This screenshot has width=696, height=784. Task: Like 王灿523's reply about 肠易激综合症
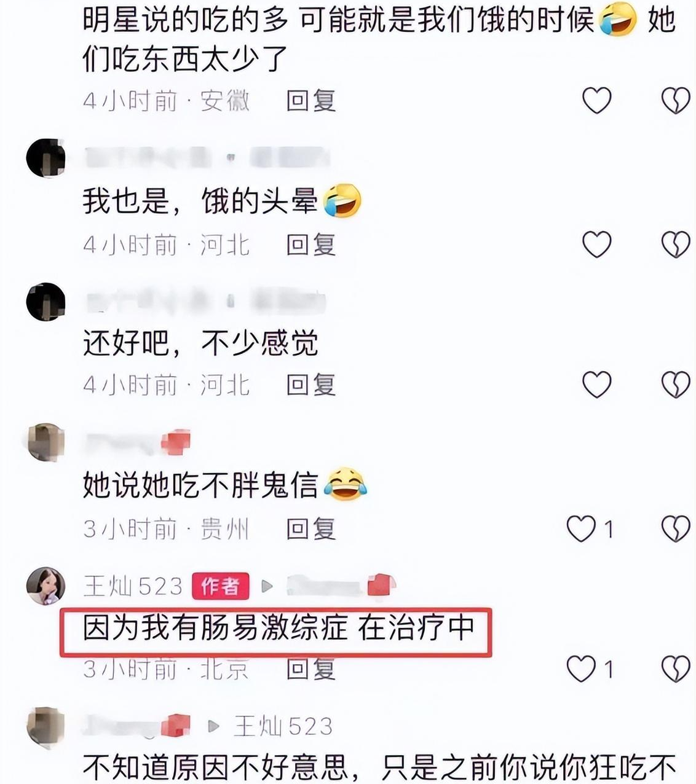(x=581, y=668)
